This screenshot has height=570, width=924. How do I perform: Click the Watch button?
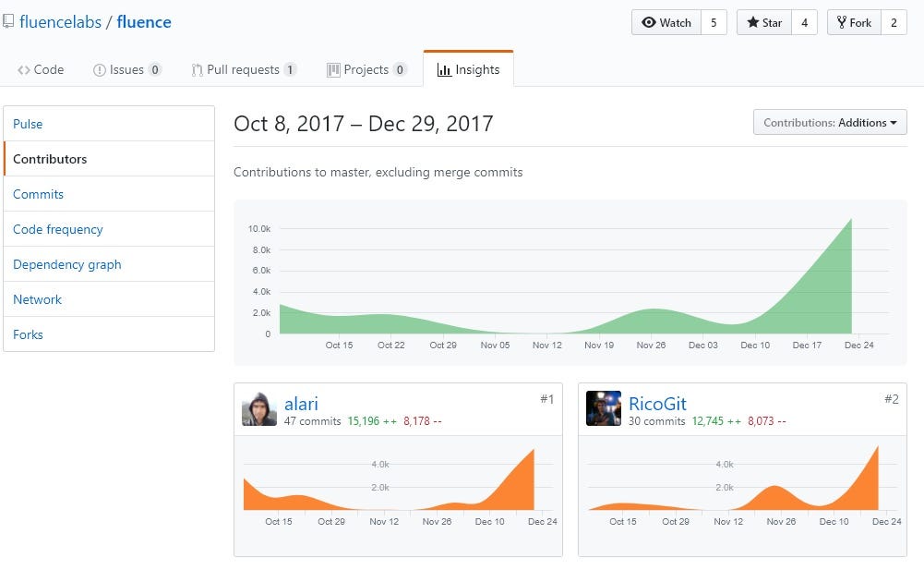pos(666,22)
